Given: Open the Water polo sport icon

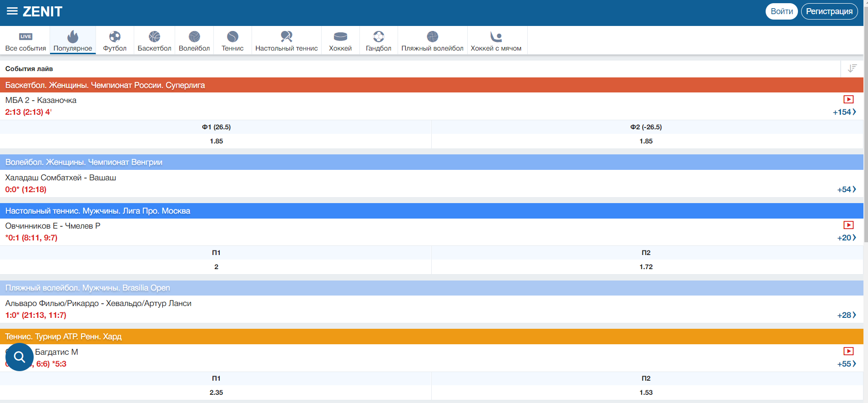Looking at the screenshot, I should (496, 37).
